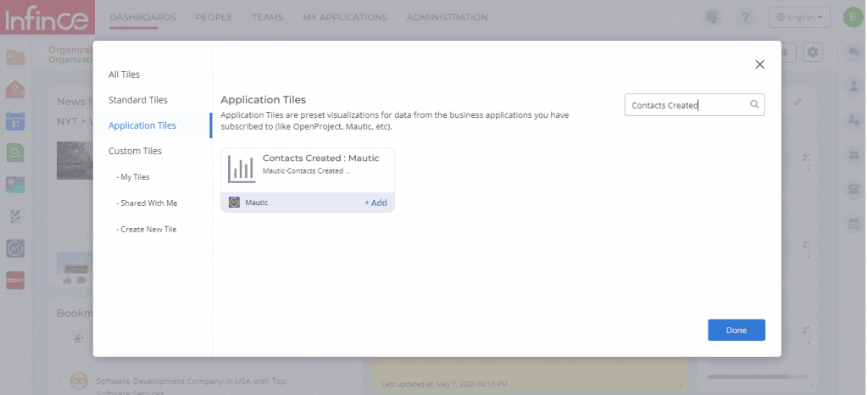Open the phone icon in the right sidebar
Viewport: 868px width, 395px height.
click(x=854, y=189)
